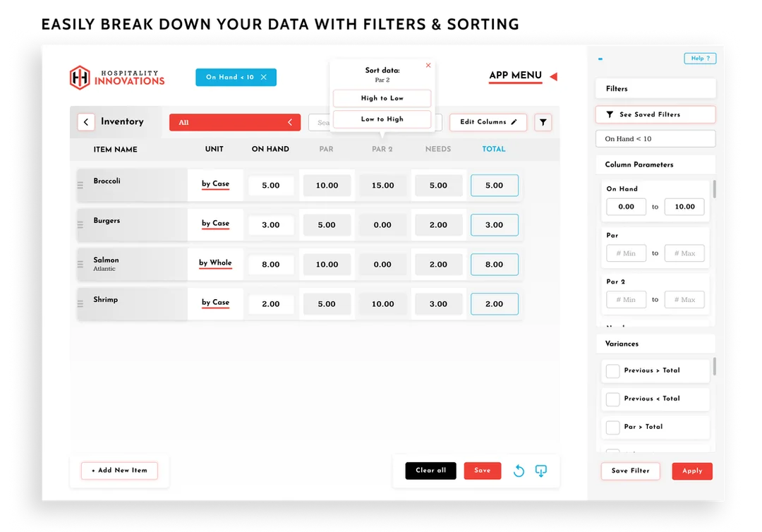The image size is (762, 532).
Task: Open Shrimp's by Case unit selector
Action: click(215, 302)
